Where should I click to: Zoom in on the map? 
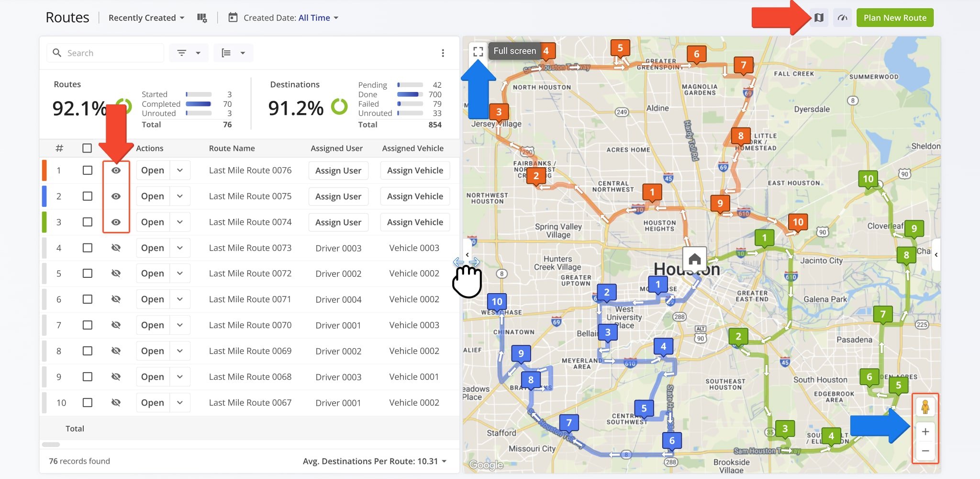tap(925, 432)
